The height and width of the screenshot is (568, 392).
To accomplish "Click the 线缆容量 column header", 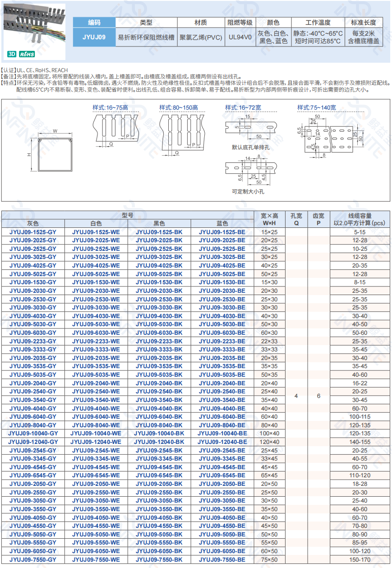I will coord(360,219).
